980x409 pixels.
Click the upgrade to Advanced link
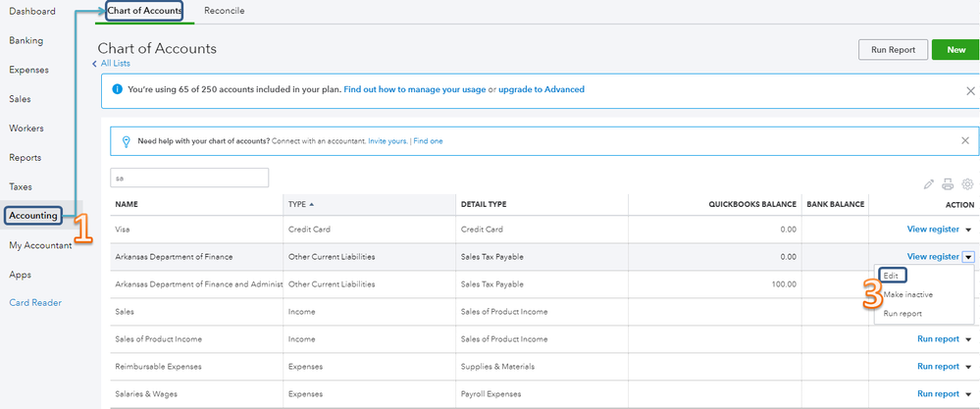point(542,89)
